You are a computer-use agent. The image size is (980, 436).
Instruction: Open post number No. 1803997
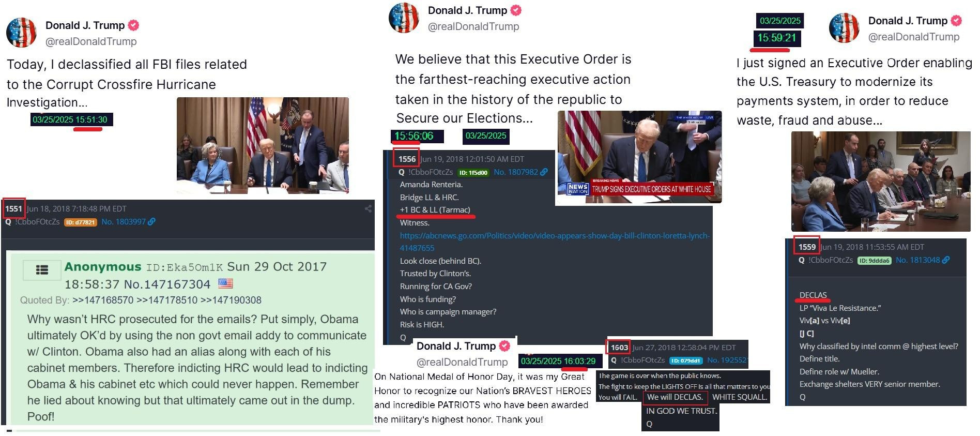[x=124, y=222]
